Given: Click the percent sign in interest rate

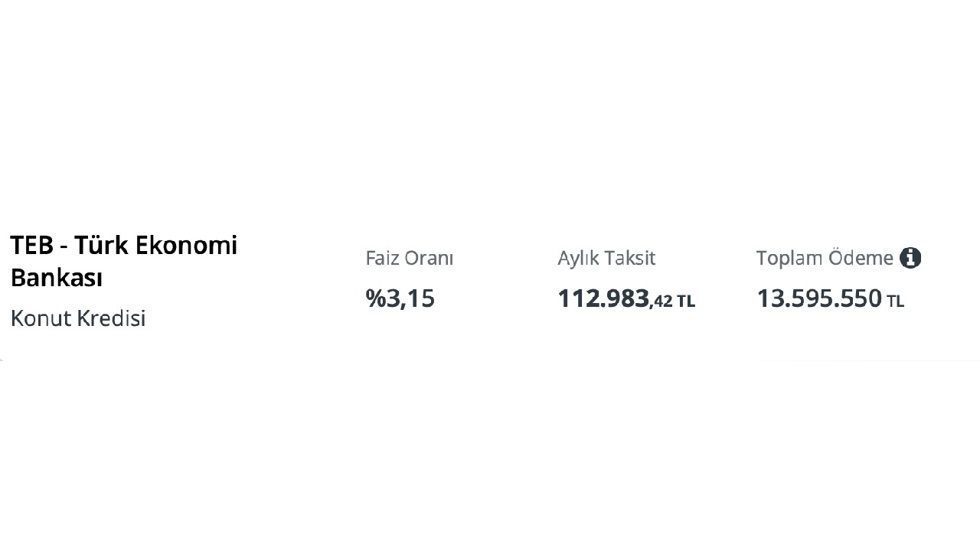Looking at the screenshot, I should [x=375, y=298].
